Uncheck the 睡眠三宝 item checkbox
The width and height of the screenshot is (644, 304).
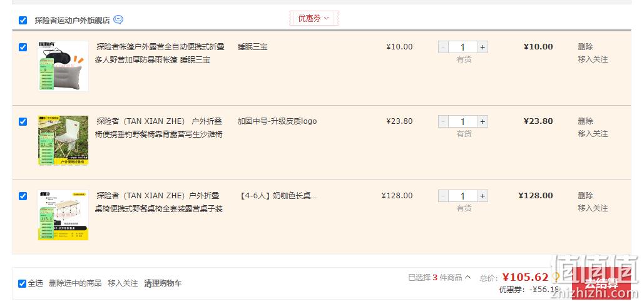(23, 47)
